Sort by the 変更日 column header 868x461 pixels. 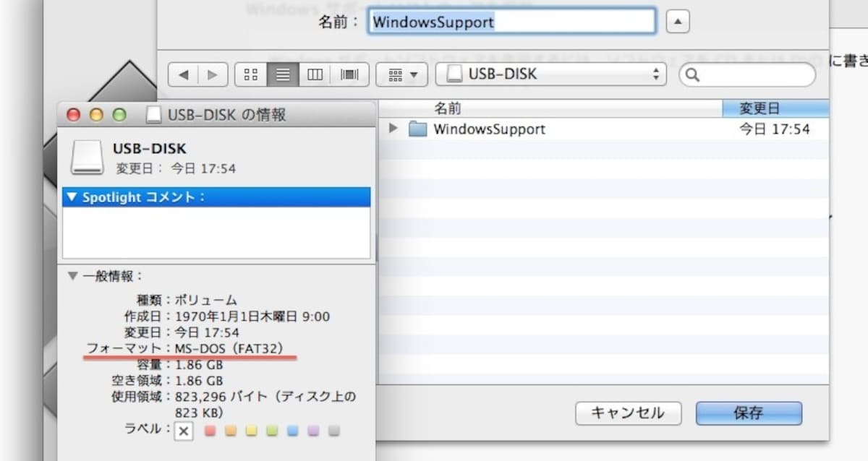[775, 108]
